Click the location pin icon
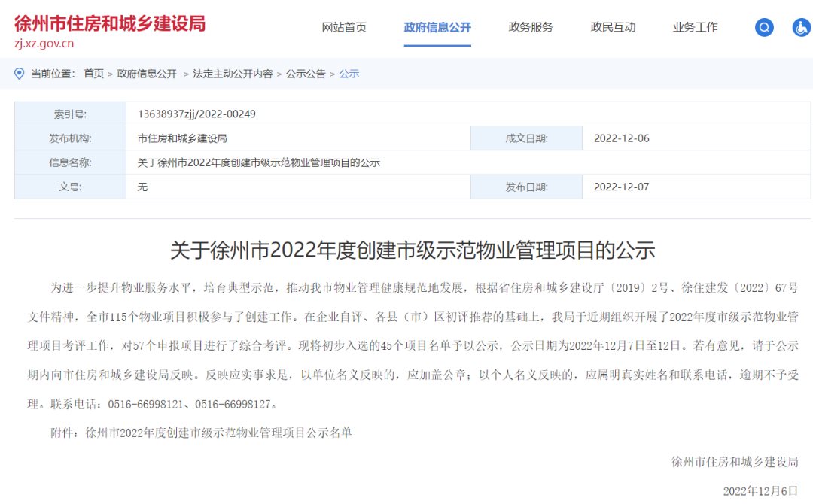813x504 pixels. point(19,74)
